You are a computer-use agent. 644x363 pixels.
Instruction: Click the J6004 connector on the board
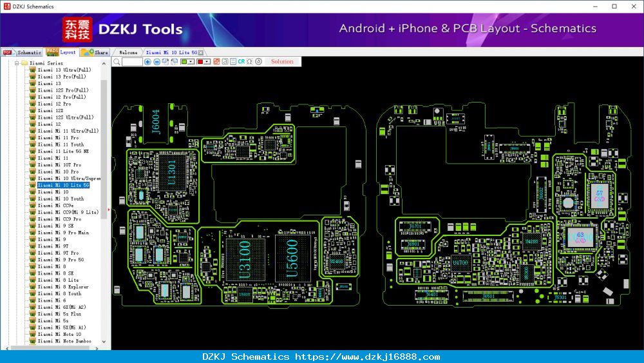(155, 122)
